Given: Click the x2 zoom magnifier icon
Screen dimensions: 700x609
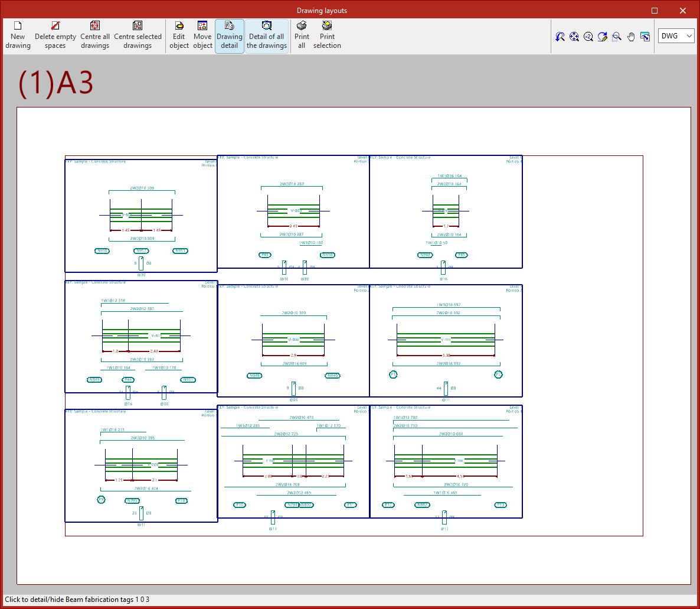Looking at the screenshot, I should 588,37.
